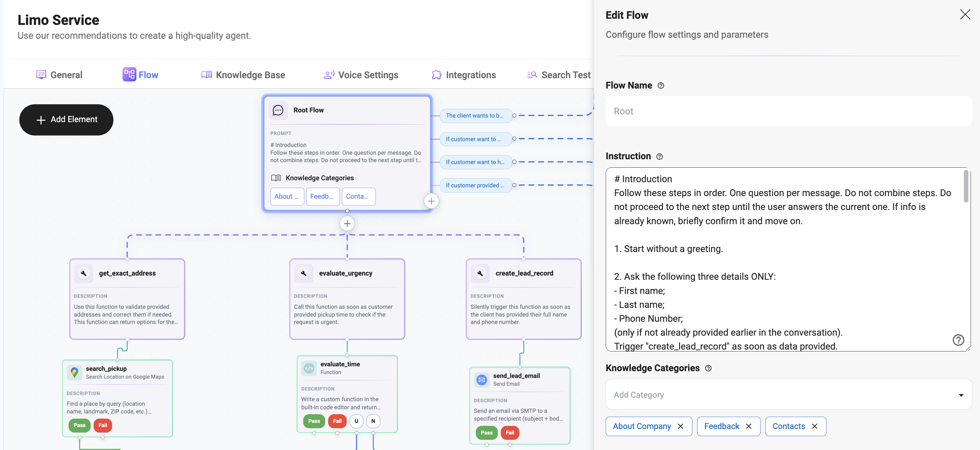Remove the Contacts category tag
Screen dimensions: 980x450
pyautogui.click(x=815, y=426)
